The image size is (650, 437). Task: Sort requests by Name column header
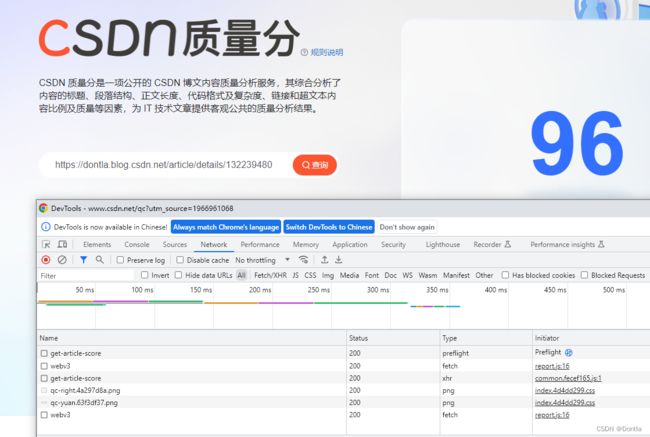pos(192,338)
